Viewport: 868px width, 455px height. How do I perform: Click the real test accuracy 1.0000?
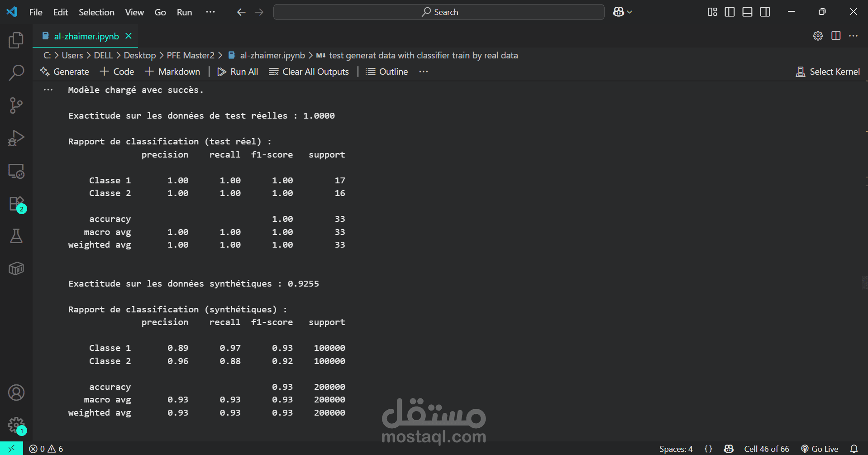pyautogui.click(x=319, y=116)
